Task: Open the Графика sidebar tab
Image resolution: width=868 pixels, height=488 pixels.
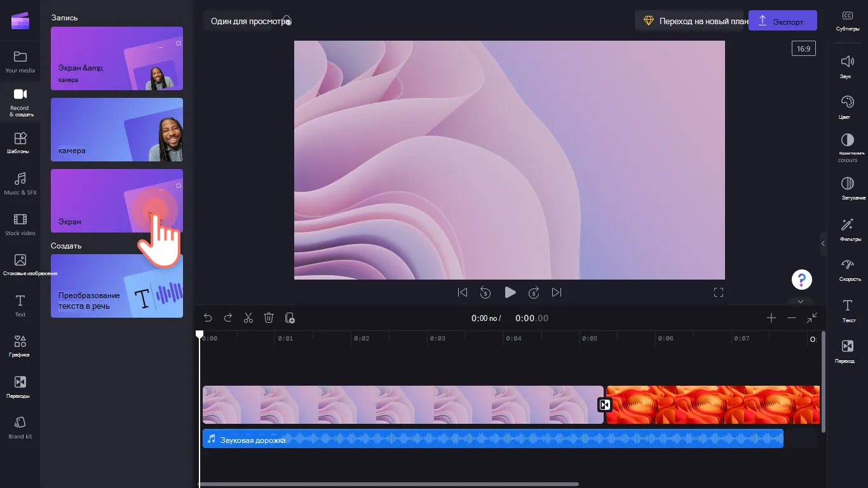Action: click(20, 346)
